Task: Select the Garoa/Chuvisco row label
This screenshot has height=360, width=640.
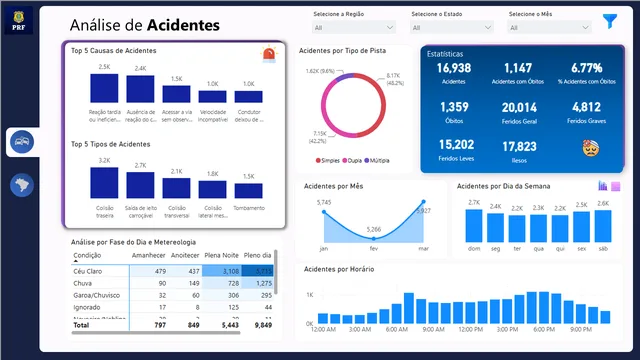Action: [x=96, y=295]
